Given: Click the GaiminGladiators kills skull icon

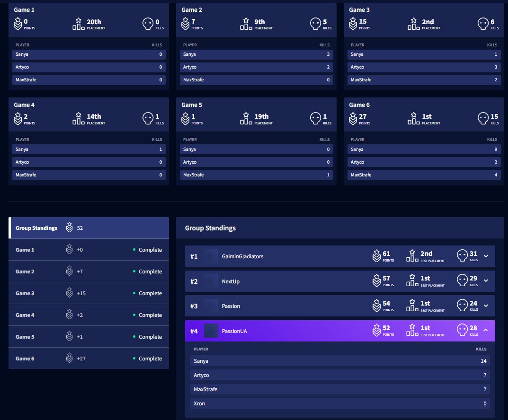Looking at the screenshot, I should coord(463,255).
